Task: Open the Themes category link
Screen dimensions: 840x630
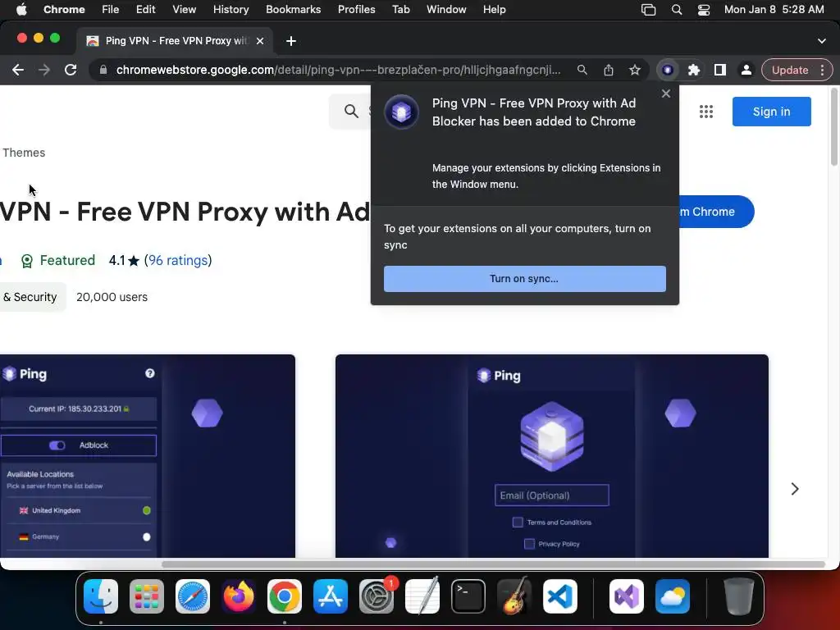Action: (x=24, y=153)
